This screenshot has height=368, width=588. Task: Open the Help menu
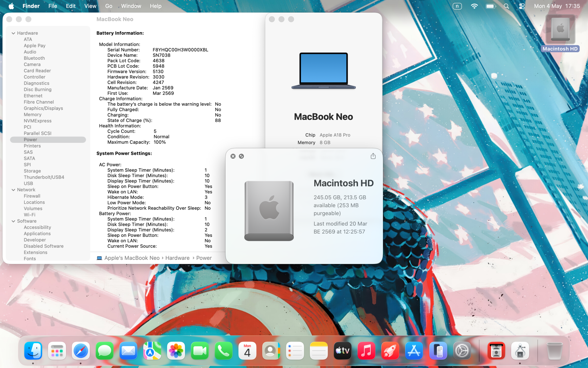155,6
